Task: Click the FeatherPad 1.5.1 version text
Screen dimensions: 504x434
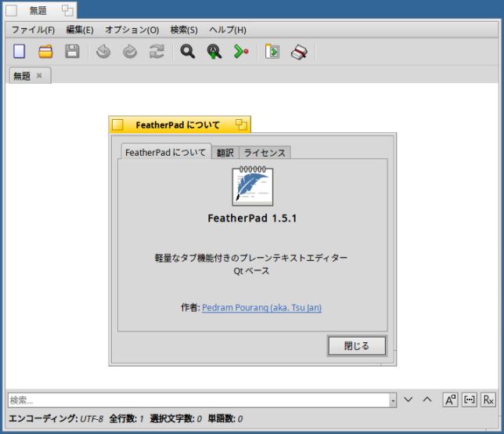Action: (x=252, y=218)
